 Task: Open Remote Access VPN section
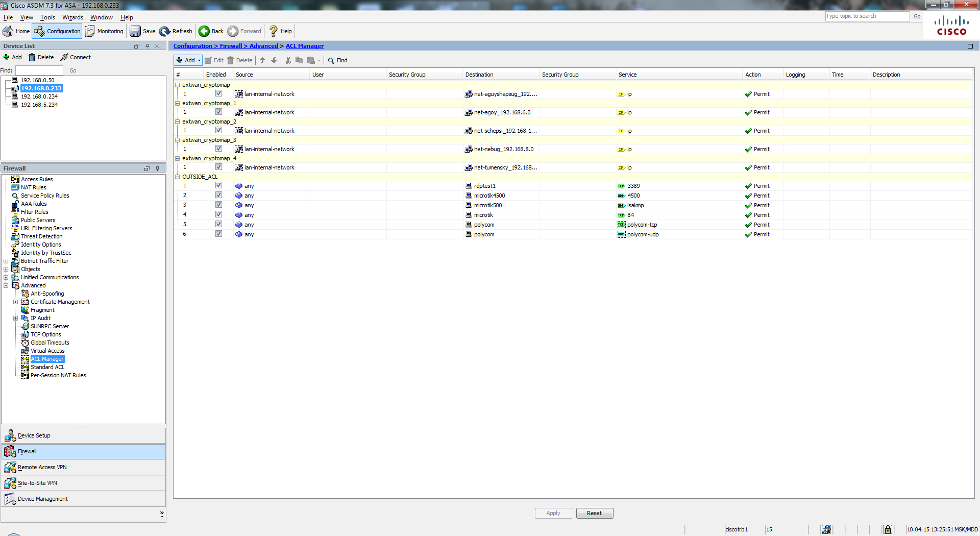[84, 467]
